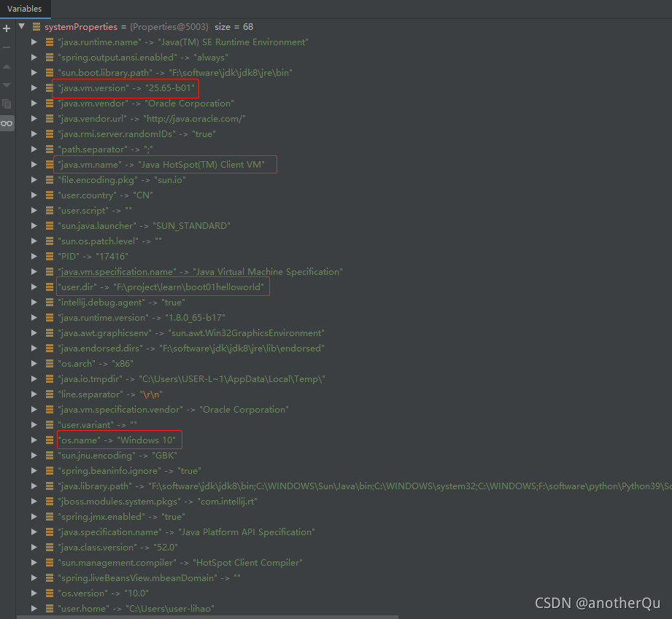672x619 pixels.
Task: Click the field icon beside "java.vm.name"
Action: click(x=50, y=165)
